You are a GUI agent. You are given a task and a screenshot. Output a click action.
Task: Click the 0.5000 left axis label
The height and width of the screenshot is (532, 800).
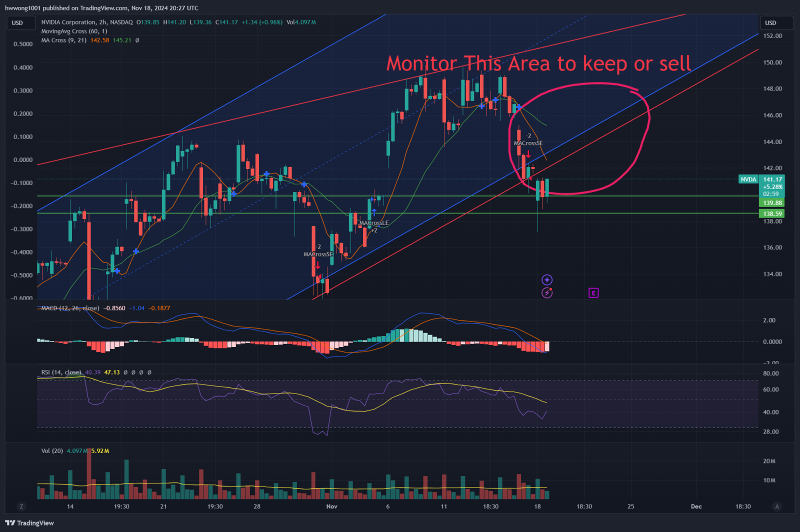point(23,44)
